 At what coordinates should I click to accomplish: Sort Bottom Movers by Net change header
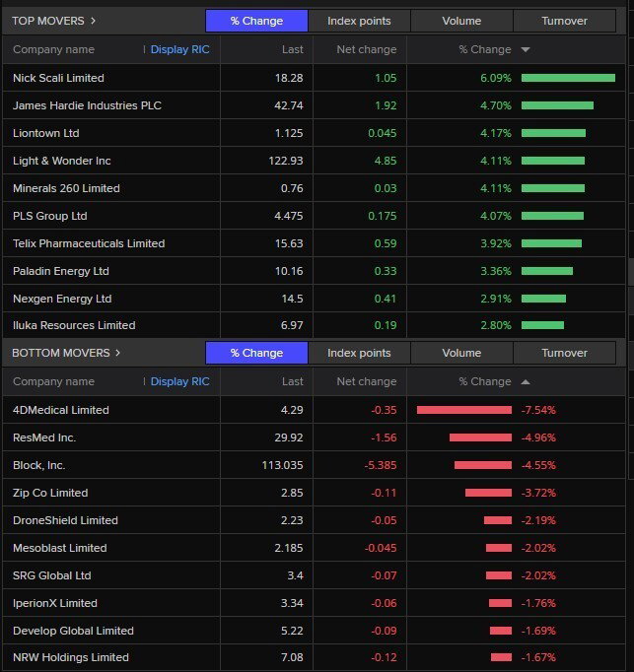(367, 381)
